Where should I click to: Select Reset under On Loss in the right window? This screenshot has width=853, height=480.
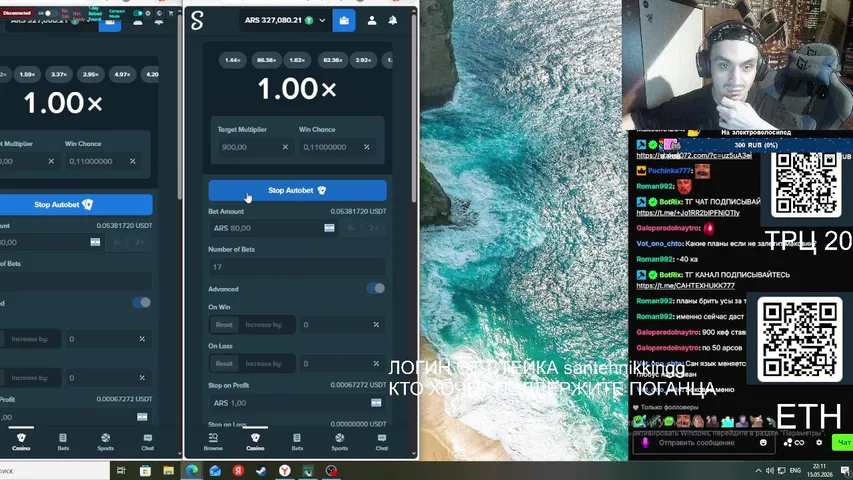click(x=224, y=364)
